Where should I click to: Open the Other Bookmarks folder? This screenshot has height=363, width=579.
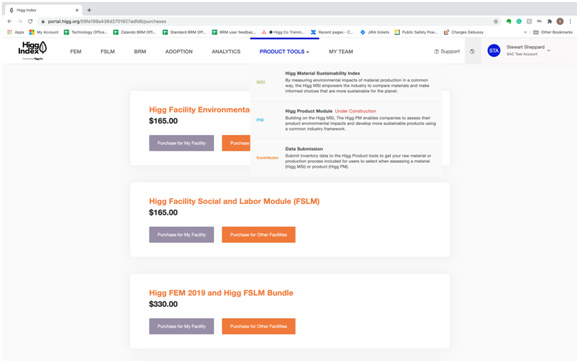point(553,32)
